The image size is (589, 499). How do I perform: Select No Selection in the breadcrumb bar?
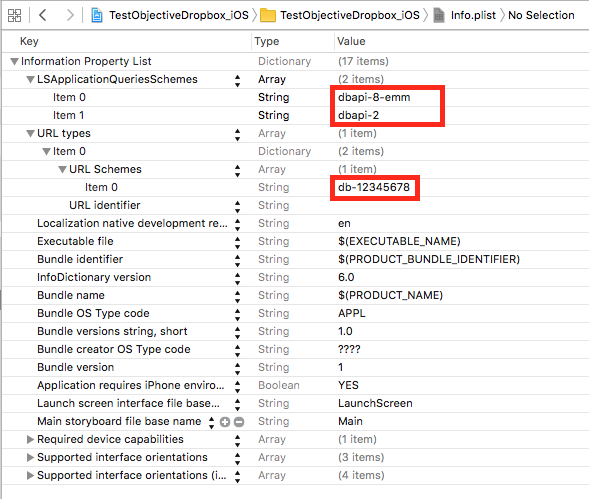click(x=541, y=15)
